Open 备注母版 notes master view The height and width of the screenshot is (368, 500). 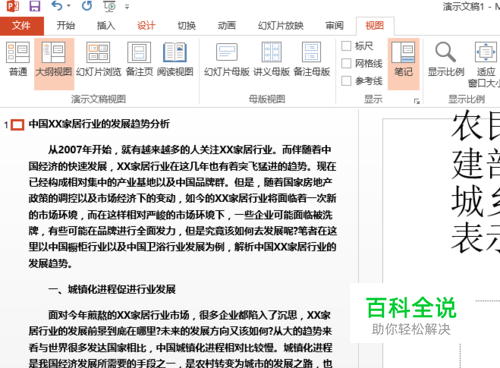coord(312,59)
